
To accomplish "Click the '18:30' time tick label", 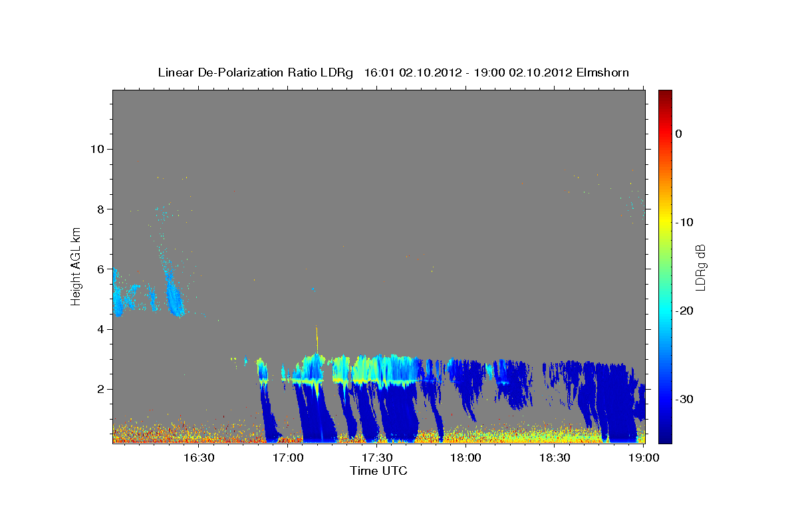I will click(x=555, y=458).
